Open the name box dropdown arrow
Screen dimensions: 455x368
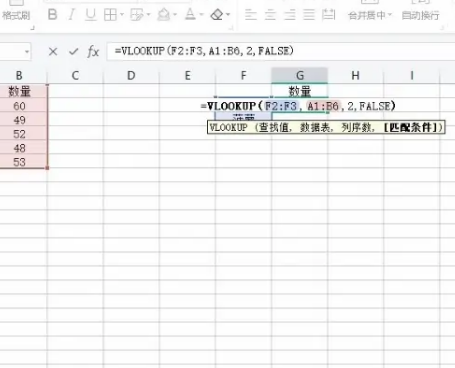point(27,52)
